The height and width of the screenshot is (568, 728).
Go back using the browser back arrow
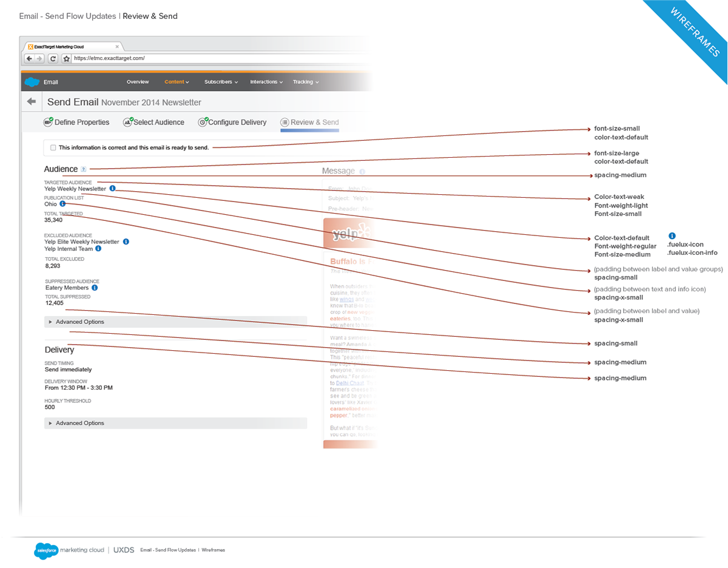click(x=29, y=58)
